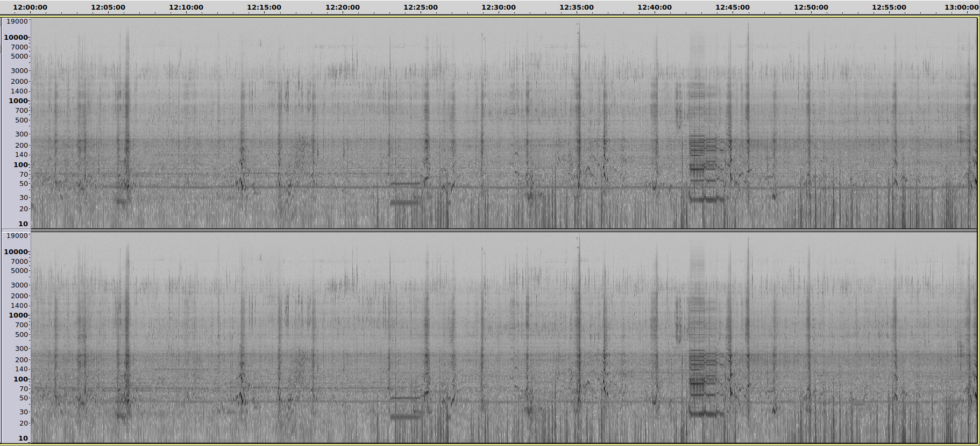Click the 10 Hz label at bottom of lower scale

pos(23,438)
